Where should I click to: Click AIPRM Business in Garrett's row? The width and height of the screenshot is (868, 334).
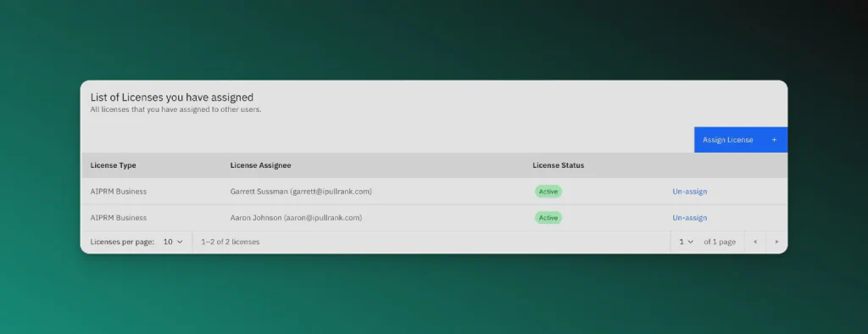pos(119,192)
